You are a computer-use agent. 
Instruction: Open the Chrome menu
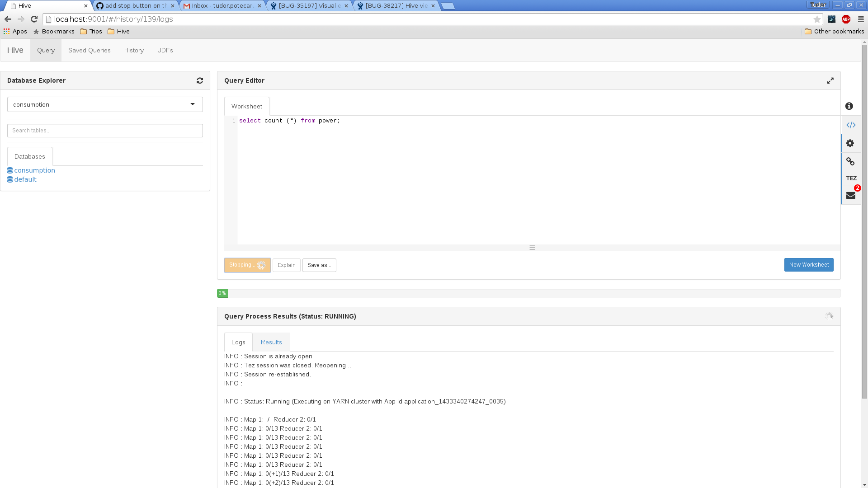[x=860, y=19]
